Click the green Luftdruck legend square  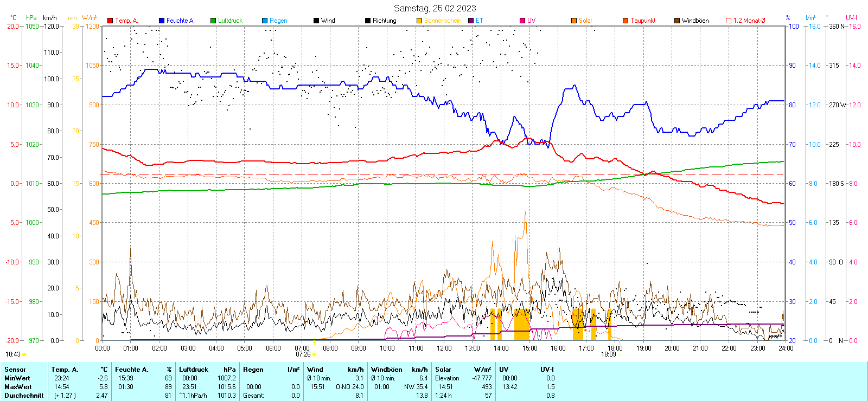(x=213, y=21)
